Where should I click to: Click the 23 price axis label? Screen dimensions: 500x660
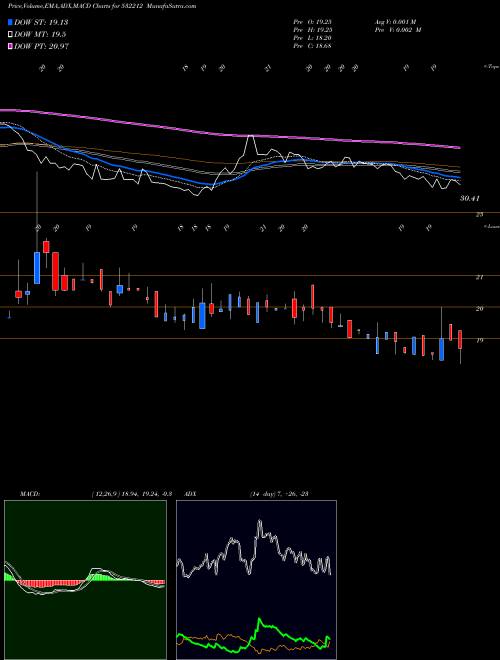479,215
